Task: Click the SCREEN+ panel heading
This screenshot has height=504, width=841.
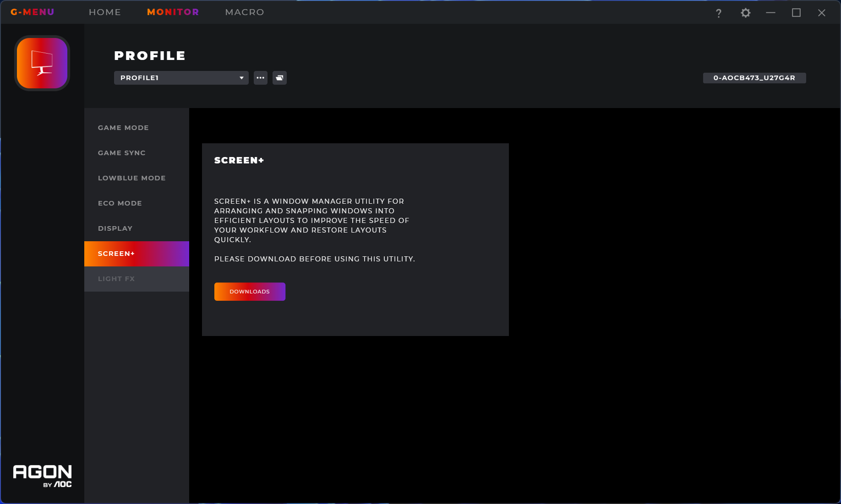Action: 239,160
